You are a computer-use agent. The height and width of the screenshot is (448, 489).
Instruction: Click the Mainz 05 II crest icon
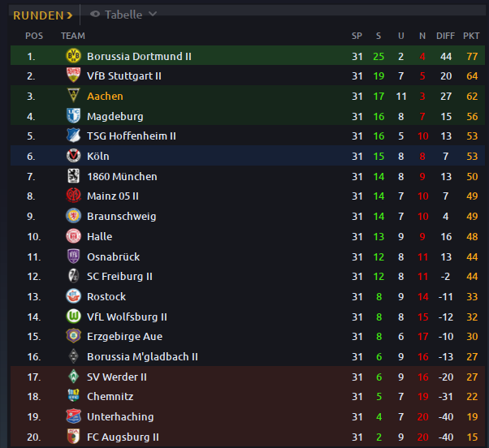(74, 196)
